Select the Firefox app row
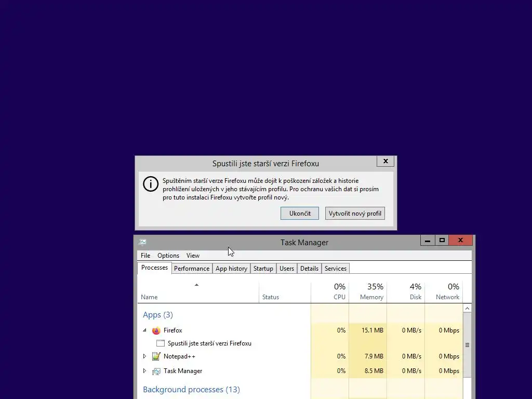Screen dimensions: 532x399 [300, 330]
